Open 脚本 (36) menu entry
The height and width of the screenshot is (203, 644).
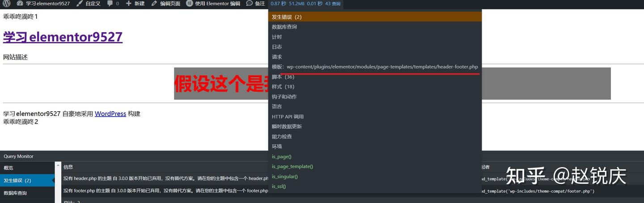[375, 77]
